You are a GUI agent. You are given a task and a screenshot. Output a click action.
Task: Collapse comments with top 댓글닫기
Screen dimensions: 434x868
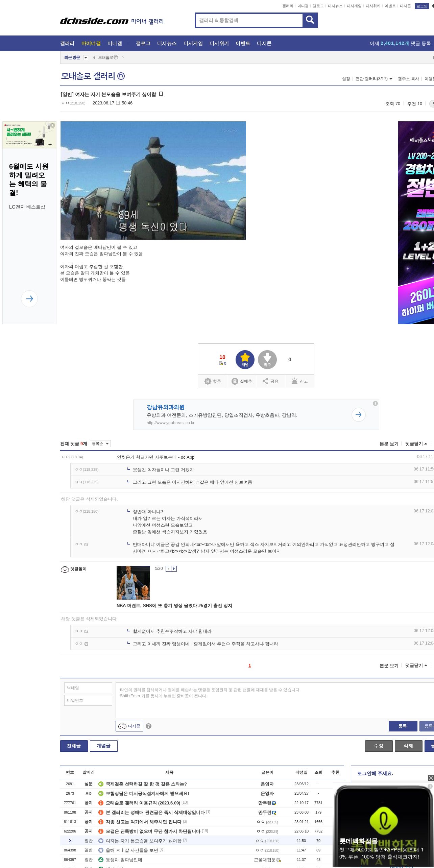click(416, 444)
